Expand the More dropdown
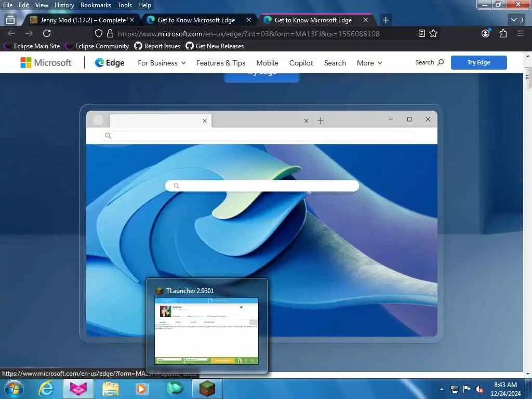Screen dimensions: 532x399 [369, 63]
